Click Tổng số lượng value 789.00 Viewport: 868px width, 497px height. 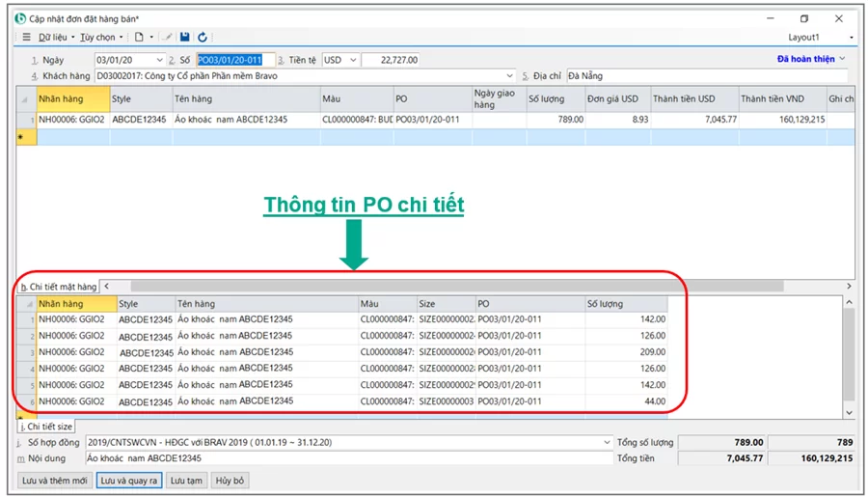click(x=722, y=442)
